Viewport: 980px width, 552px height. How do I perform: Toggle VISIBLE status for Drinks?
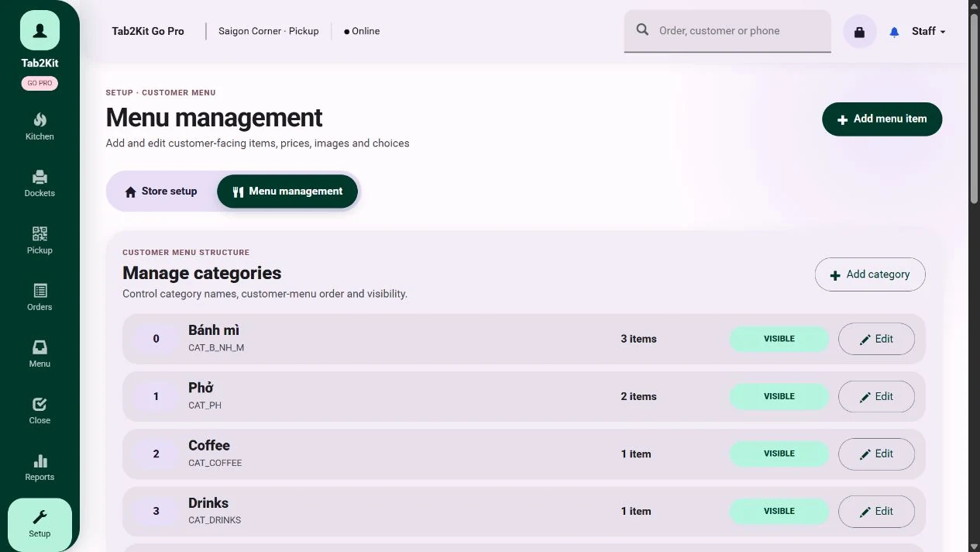(x=779, y=511)
